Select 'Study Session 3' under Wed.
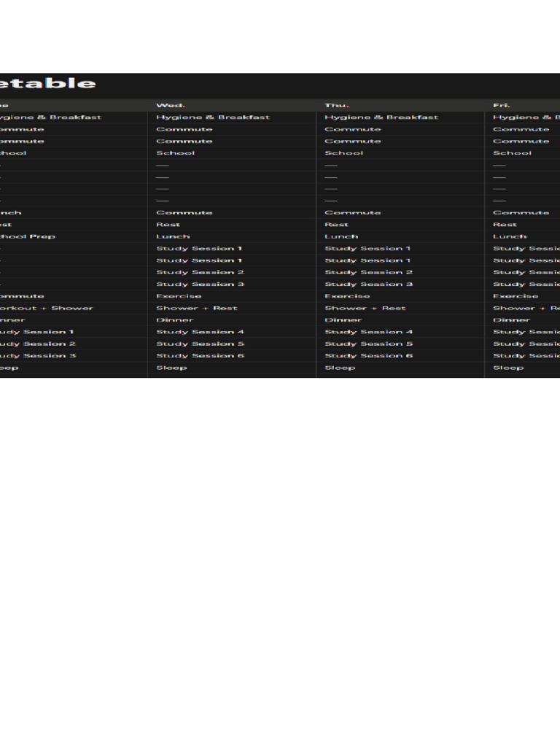This screenshot has width=560, height=747. 200,284
